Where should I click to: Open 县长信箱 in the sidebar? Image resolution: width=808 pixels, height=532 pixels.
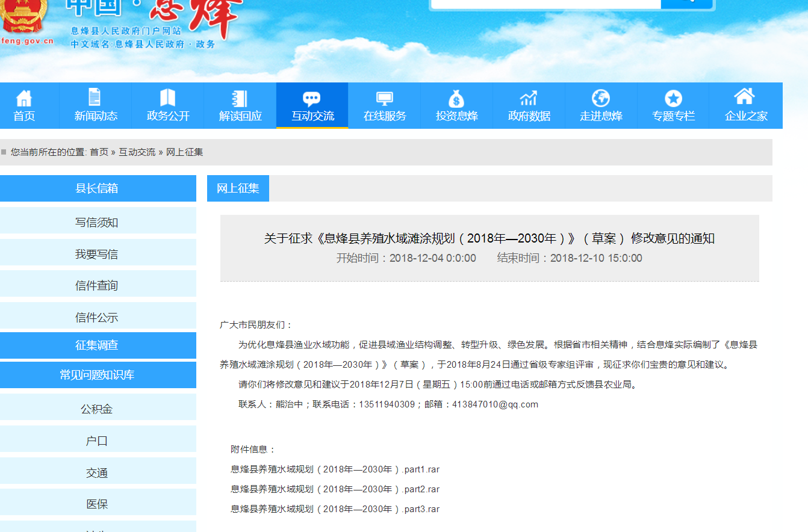[x=97, y=188]
